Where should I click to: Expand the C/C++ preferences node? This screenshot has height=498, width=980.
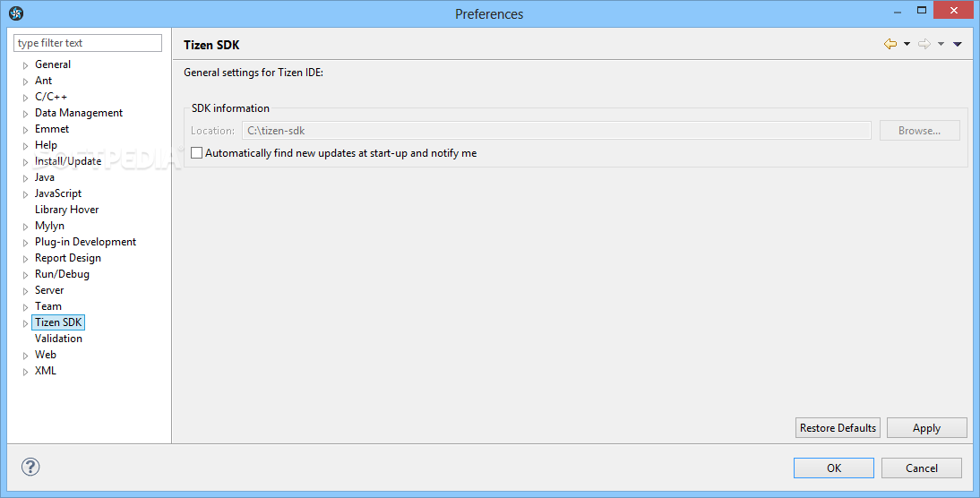tap(26, 98)
